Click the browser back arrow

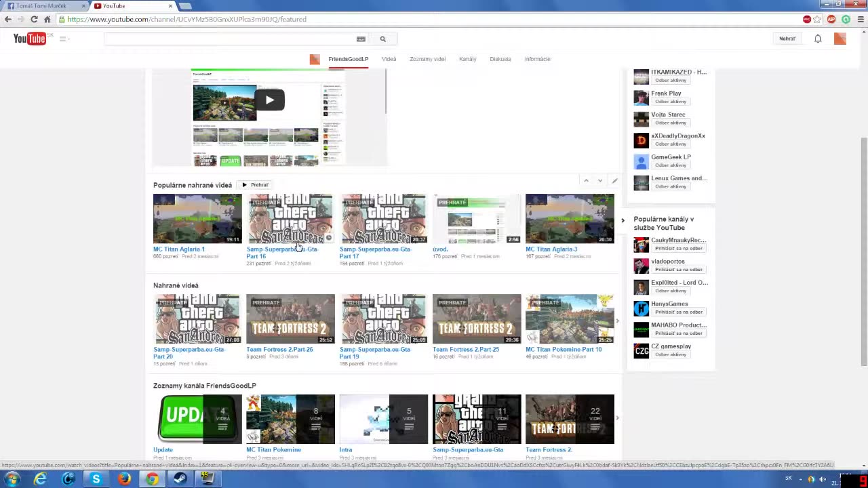pos(8,19)
